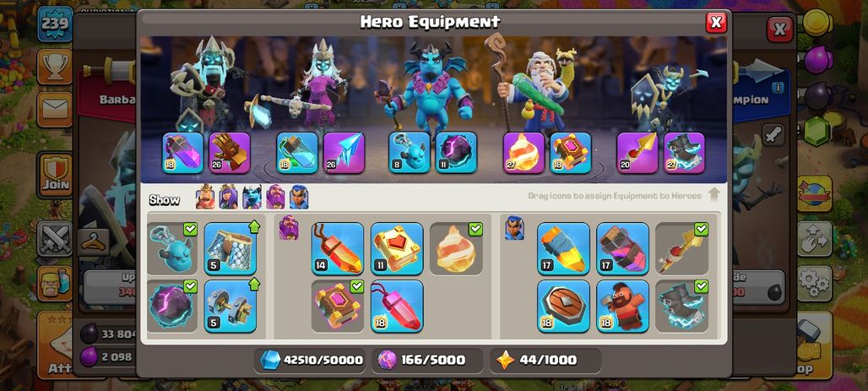Filter equipment by Barbarian King portrait
The width and height of the screenshot is (868, 391).
point(205,197)
